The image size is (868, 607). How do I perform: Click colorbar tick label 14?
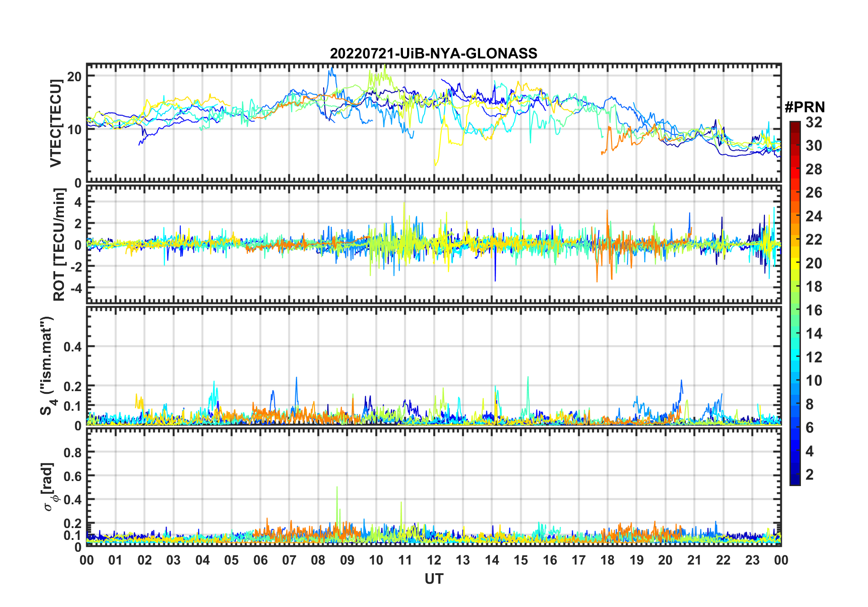[814, 334]
